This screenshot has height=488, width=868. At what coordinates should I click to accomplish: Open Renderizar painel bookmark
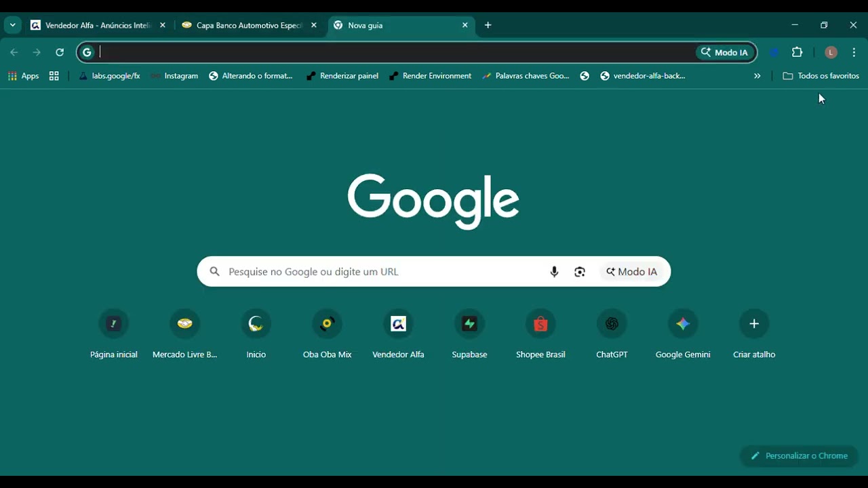coord(342,76)
